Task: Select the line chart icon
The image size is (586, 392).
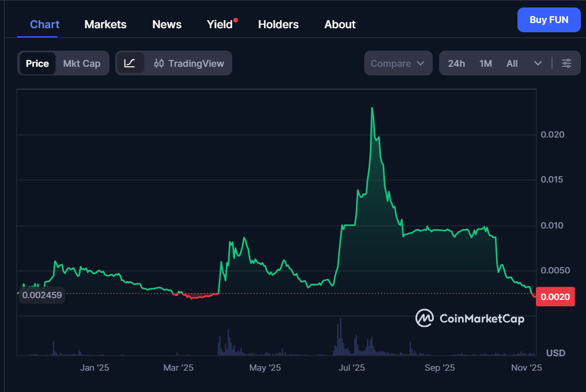Action: pos(130,63)
